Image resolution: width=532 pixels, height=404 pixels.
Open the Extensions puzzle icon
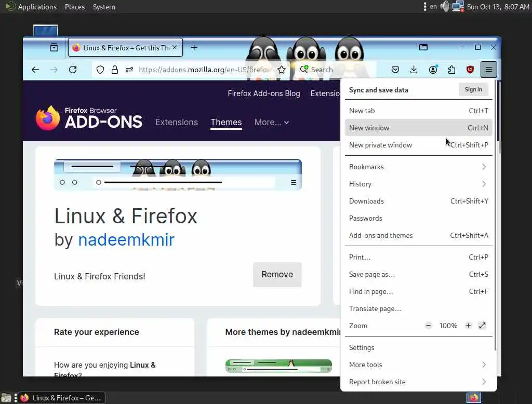pyautogui.click(x=451, y=70)
